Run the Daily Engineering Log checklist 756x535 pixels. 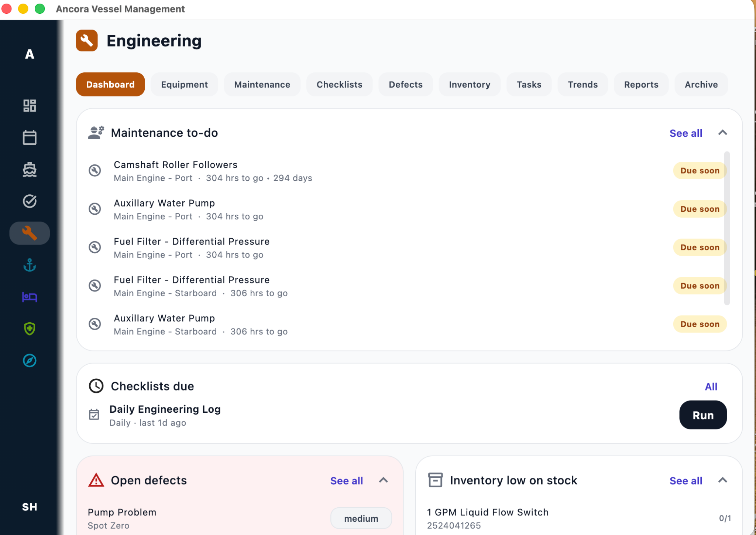[x=703, y=415]
